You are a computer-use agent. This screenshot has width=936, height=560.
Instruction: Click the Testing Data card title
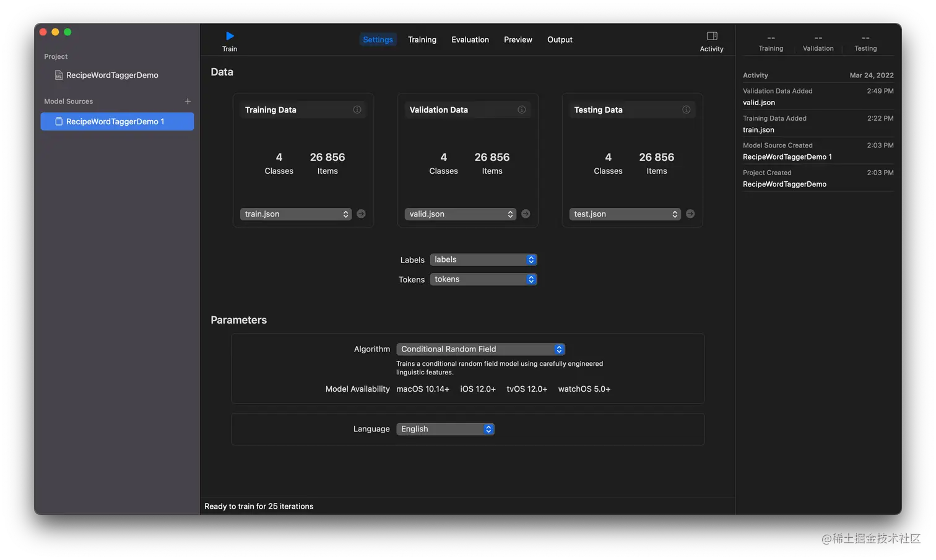click(x=598, y=110)
